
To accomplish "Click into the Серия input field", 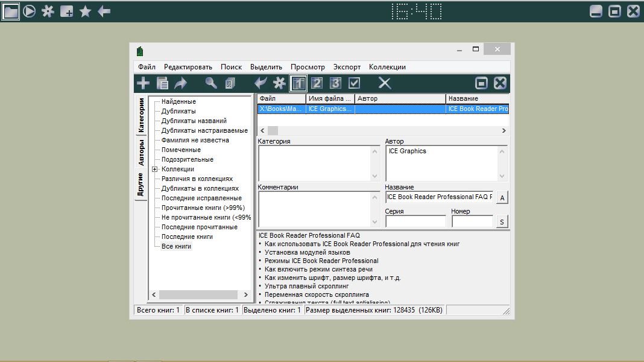I will coord(415,221).
